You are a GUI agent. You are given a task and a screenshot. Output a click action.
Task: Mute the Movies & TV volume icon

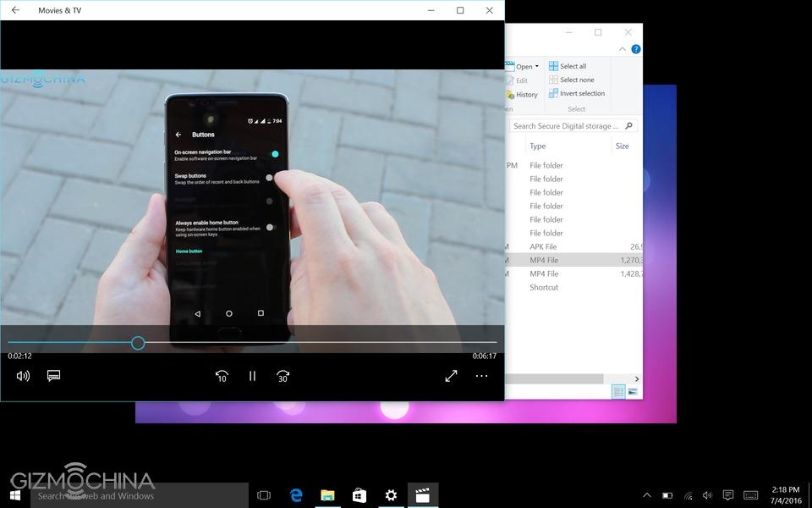tap(23, 376)
